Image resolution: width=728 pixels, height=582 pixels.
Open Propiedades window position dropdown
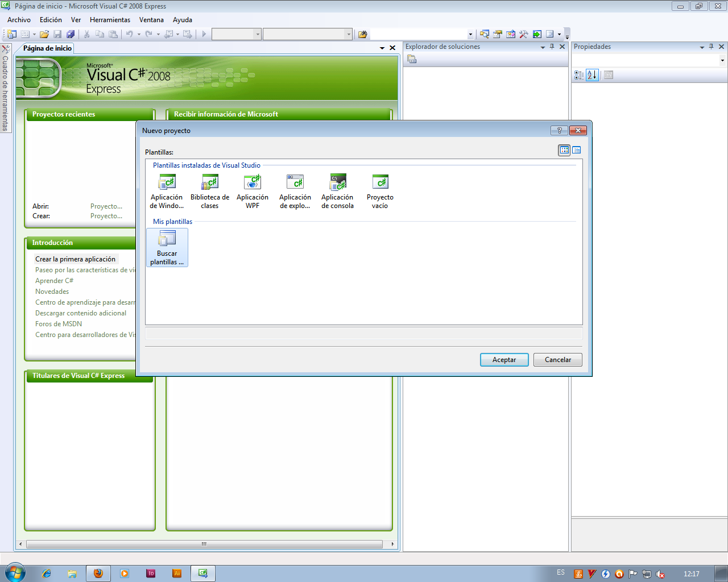point(702,47)
